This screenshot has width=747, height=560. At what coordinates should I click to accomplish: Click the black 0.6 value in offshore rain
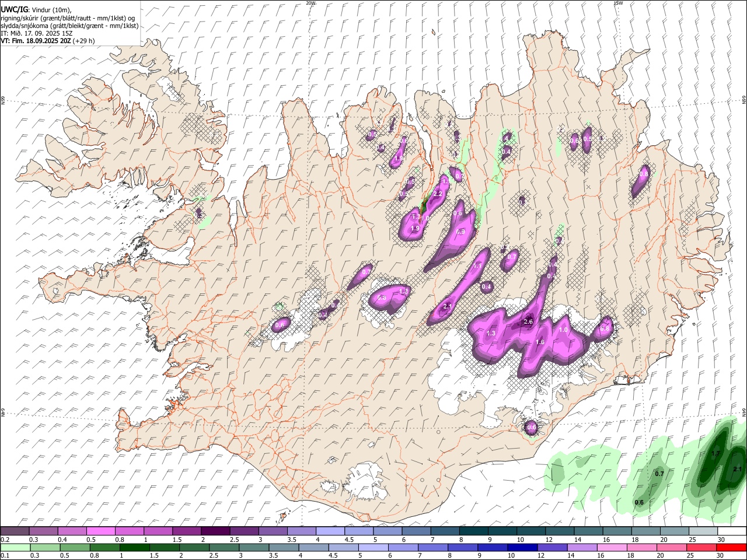(x=639, y=502)
